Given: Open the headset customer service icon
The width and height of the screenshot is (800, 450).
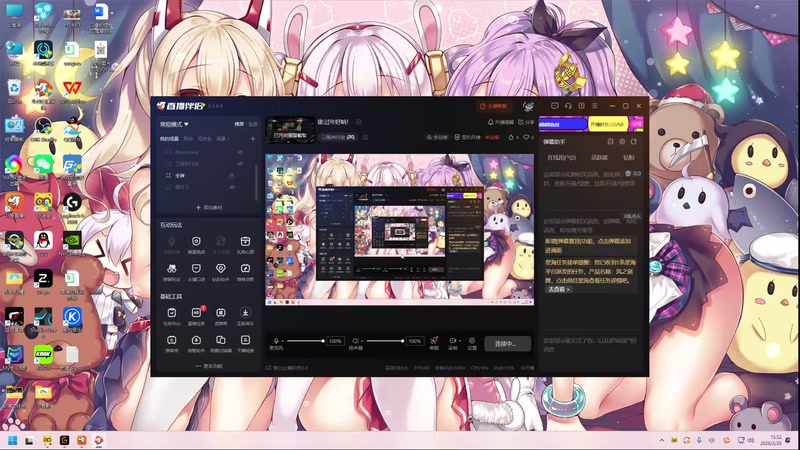Looking at the screenshot, I should (568, 106).
